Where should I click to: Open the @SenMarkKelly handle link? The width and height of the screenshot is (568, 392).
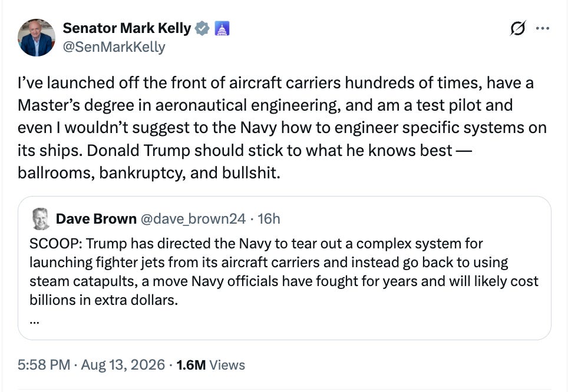[x=114, y=47]
